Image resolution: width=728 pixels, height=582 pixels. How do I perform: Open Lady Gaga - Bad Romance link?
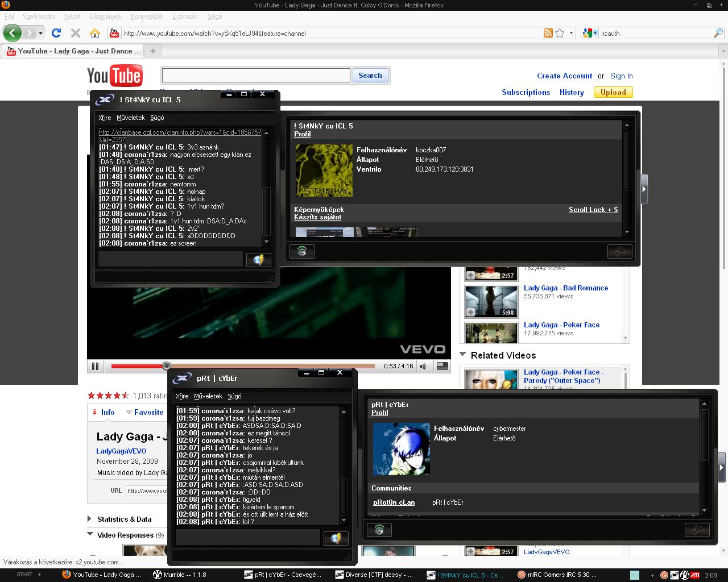(565, 288)
